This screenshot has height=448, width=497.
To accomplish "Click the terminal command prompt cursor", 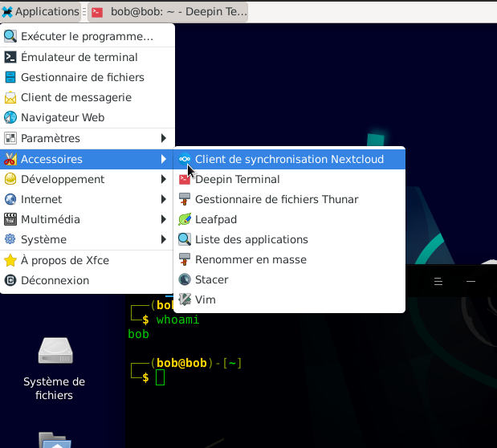I will pyautogui.click(x=160, y=377).
